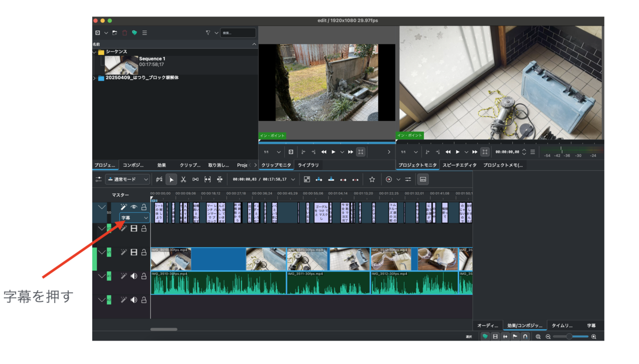Activate the arrow selection tool
Viewport: 639px width, 364px height.
point(171,180)
